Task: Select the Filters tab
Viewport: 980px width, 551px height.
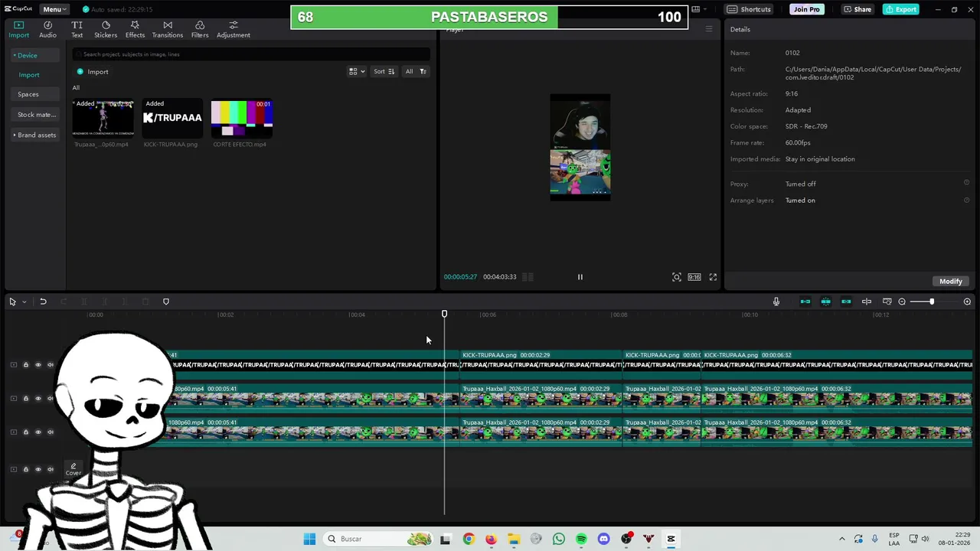Action: point(200,29)
